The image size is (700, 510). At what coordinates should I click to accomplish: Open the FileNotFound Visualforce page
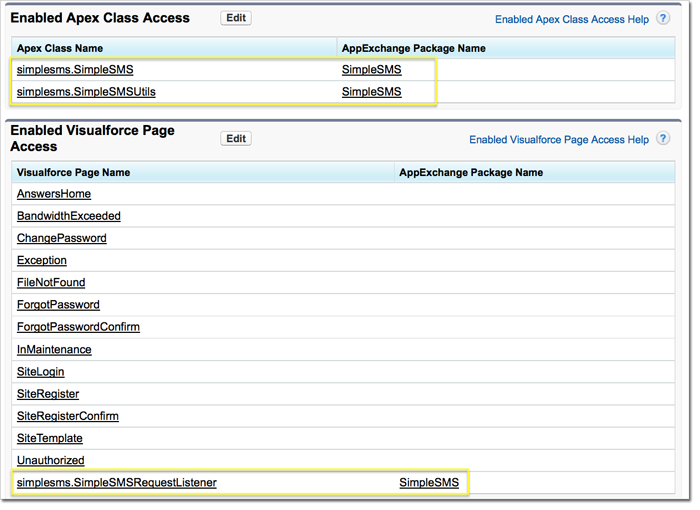tap(51, 283)
